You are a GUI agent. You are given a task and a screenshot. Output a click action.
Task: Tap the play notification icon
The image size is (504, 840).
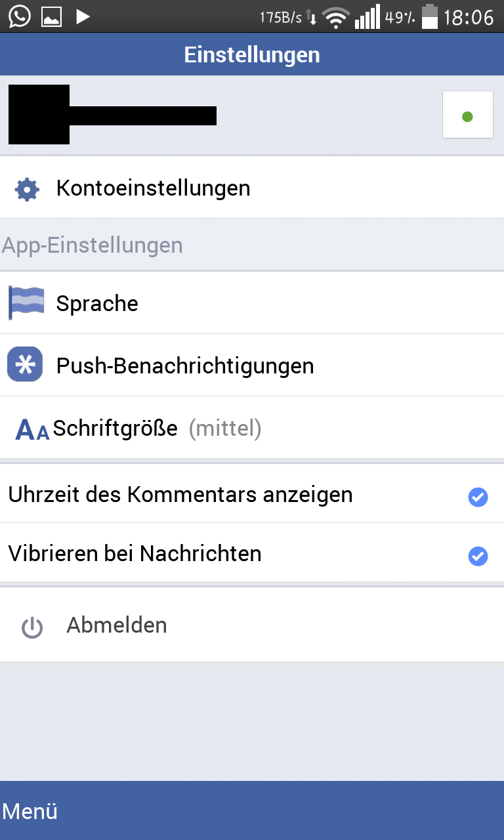click(83, 16)
